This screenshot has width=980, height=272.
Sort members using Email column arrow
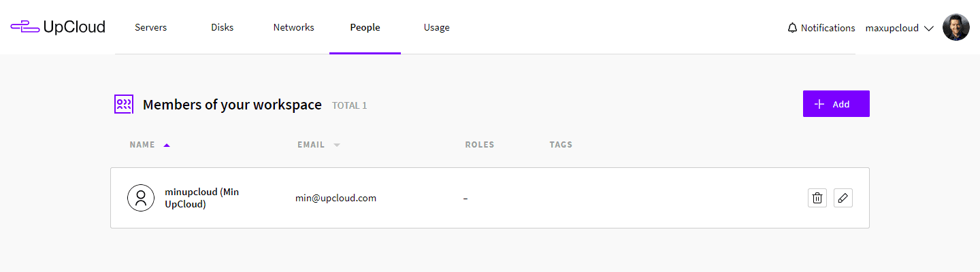336,145
